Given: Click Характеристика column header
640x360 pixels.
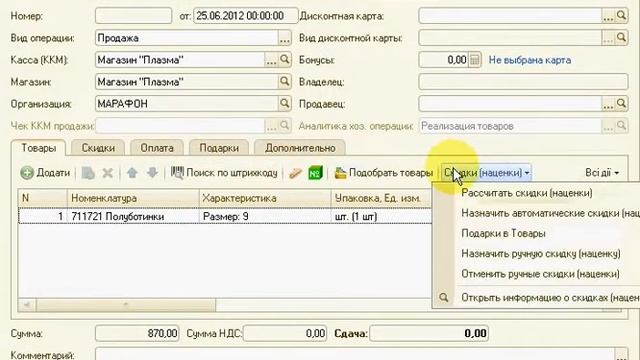Looking at the screenshot, I should coord(265,198).
